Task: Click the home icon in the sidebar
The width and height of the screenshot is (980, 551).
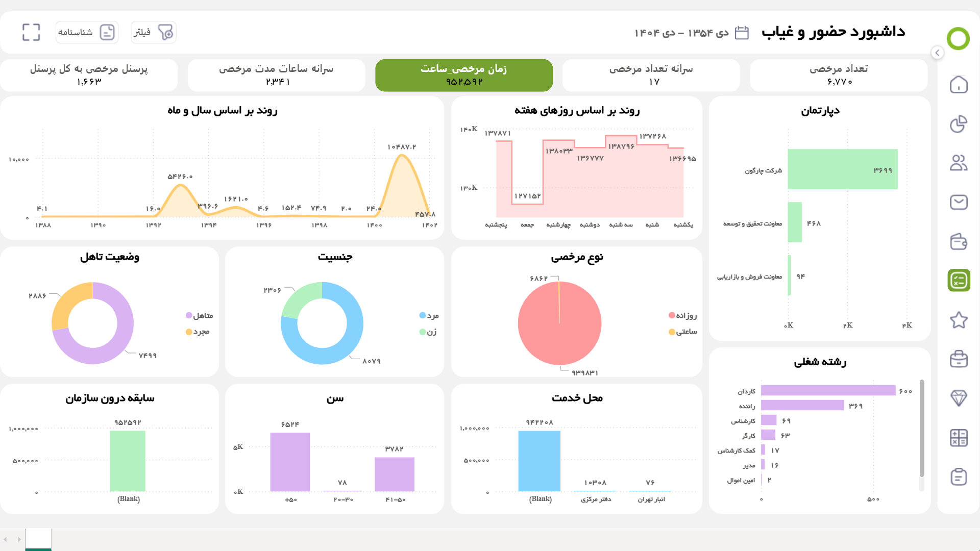Action: 958,85
